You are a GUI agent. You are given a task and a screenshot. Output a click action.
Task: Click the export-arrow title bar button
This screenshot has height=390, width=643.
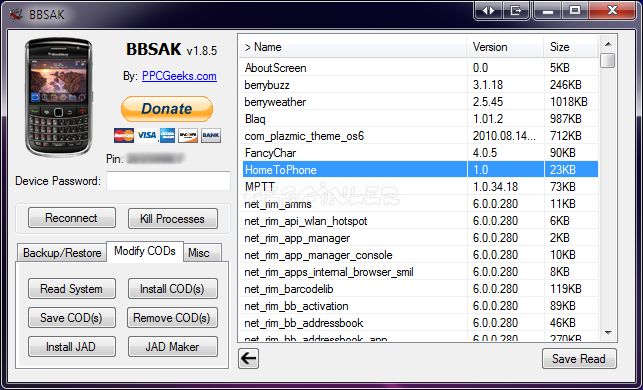515,11
